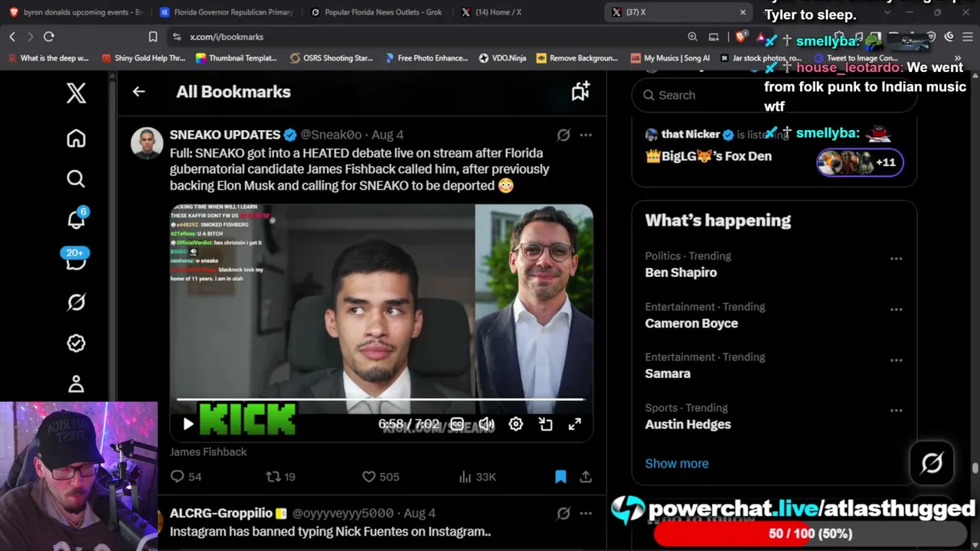Open ALCRG-Groppilio account name
The image size is (980, 551).
[x=221, y=514]
